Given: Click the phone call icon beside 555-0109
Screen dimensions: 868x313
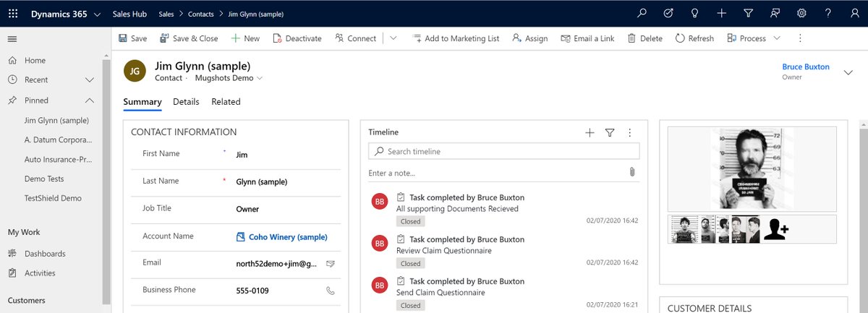Looking at the screenshot, I should click(x=331, y=291).
